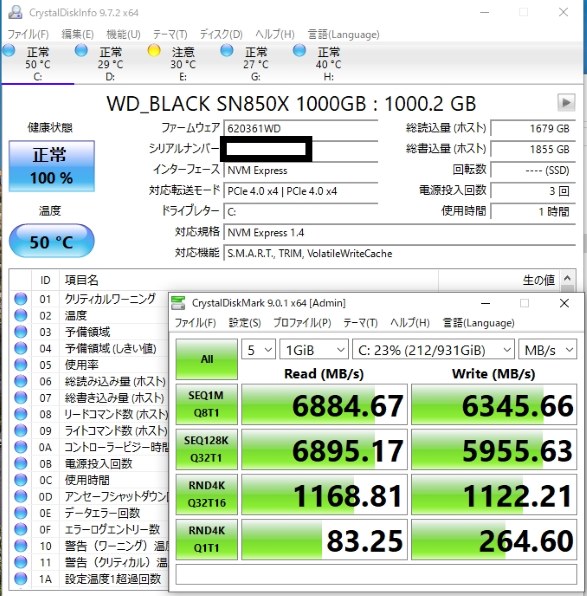The height and width of the screenshot is (596, 587).
Task: Click 項目名 column header in SMART table
Action: [249, 280]
